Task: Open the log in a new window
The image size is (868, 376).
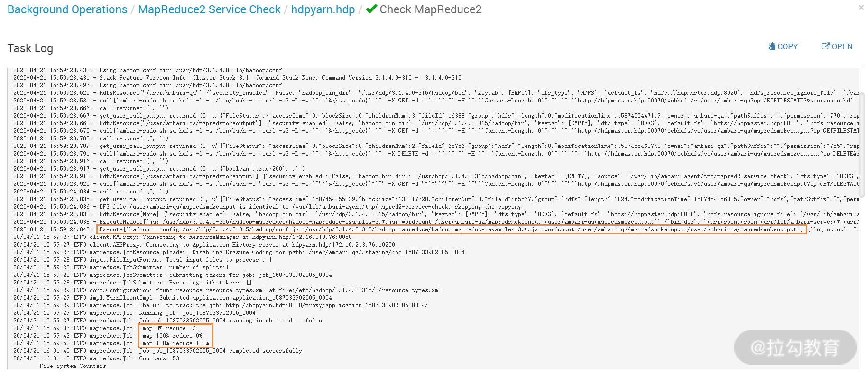Action: coord(837,46)
